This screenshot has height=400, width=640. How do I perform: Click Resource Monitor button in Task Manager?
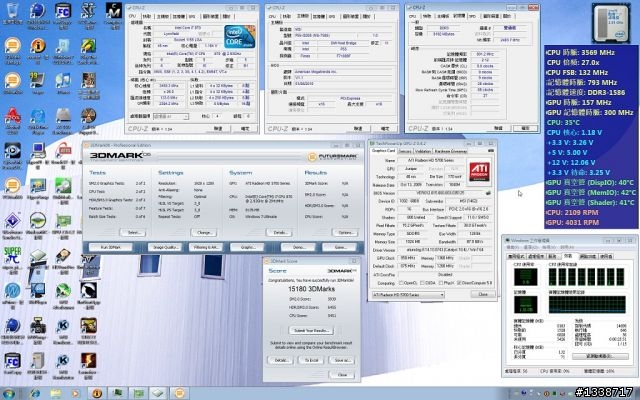(x=600, y=356)
